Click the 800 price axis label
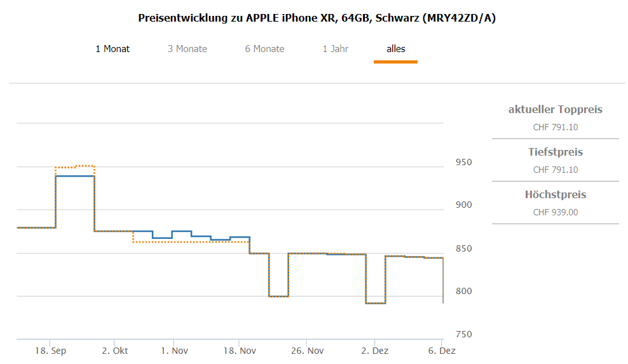The image size is (628, 364). click(x=465, y=292)
